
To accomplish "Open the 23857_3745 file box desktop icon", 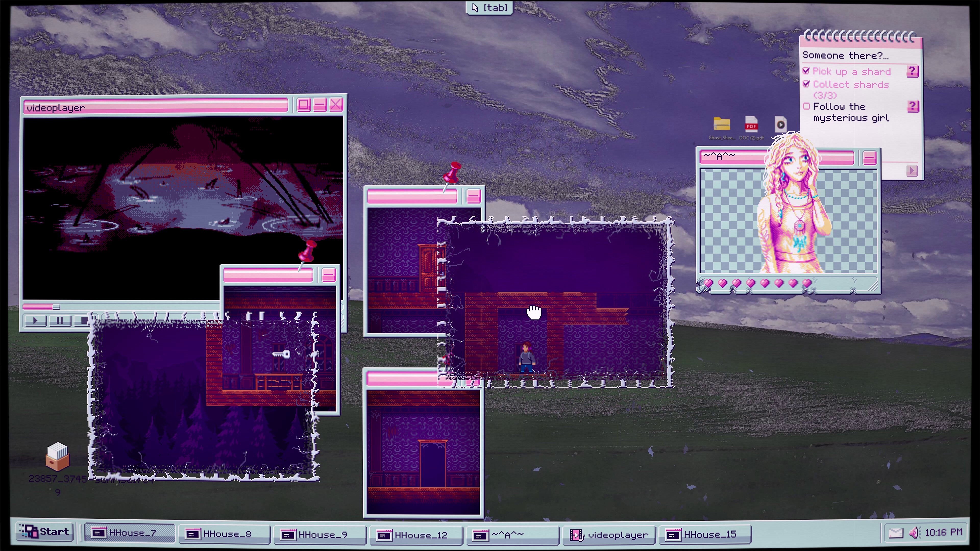I will pos(57,456).
